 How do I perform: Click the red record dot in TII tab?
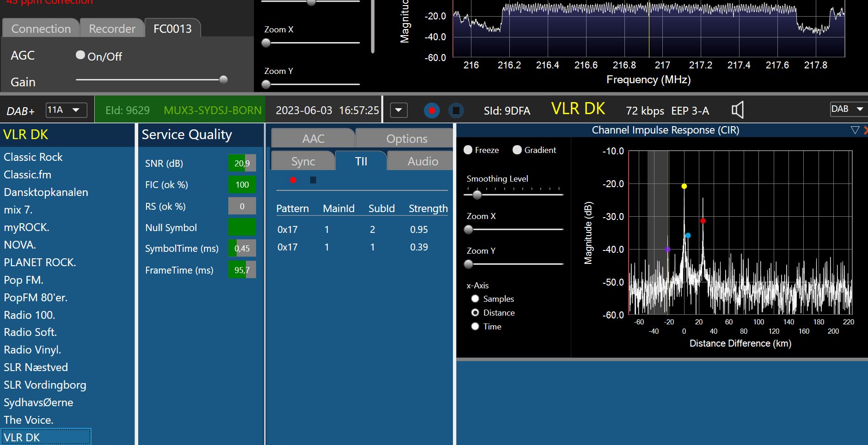click(x=293, y=180)
